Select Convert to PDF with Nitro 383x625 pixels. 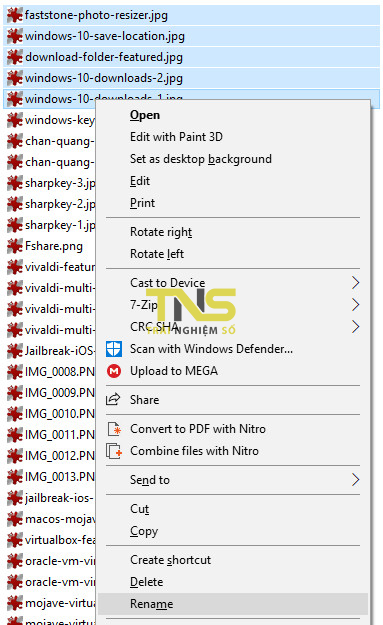tap(198, 429)
